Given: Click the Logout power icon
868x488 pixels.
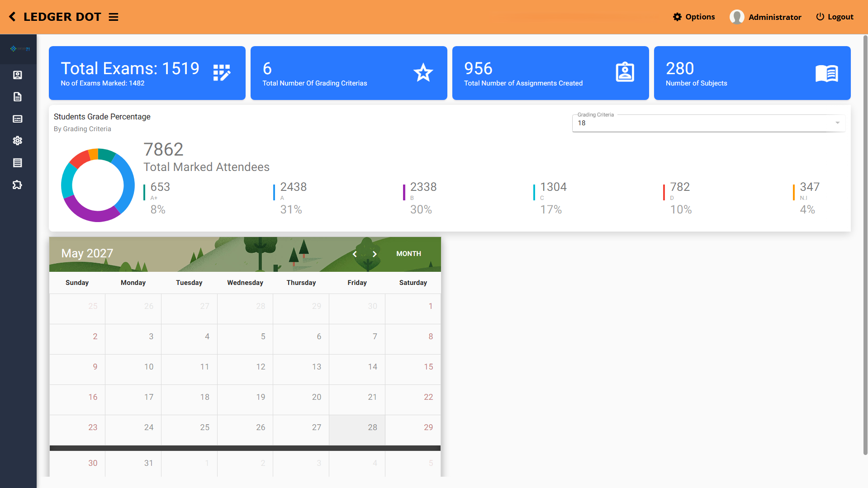Looking at the screenshot, I should (820, 17).
